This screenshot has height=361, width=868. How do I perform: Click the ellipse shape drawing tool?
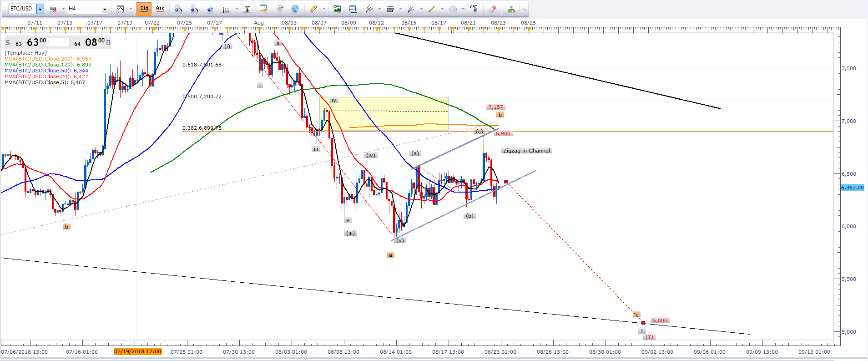(x=453, y=9)
